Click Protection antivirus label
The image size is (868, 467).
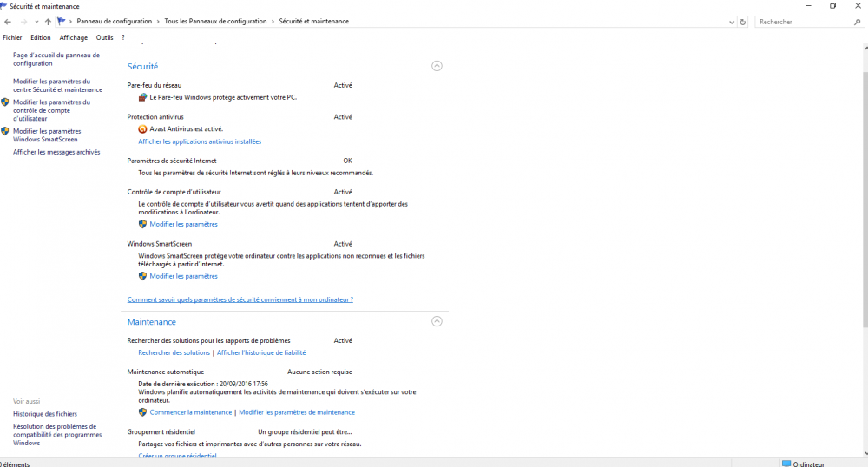click(155, 116)
